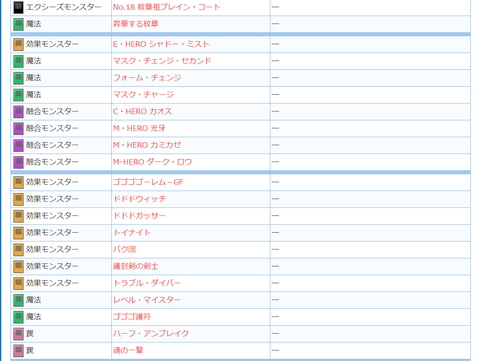Follow the マスク・チェンジ・セカンド link
The height and width of the screenshot is (361, 480).
pos(162,61)
